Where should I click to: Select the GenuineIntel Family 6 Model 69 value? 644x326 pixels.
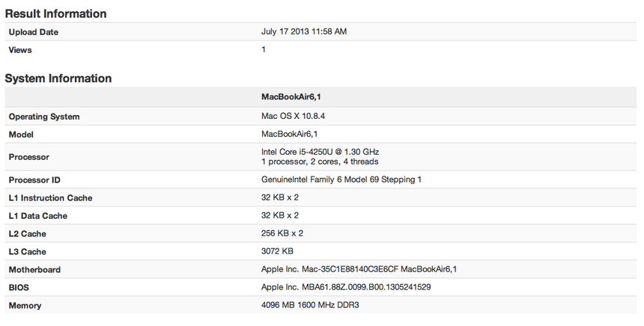point(342,180)
